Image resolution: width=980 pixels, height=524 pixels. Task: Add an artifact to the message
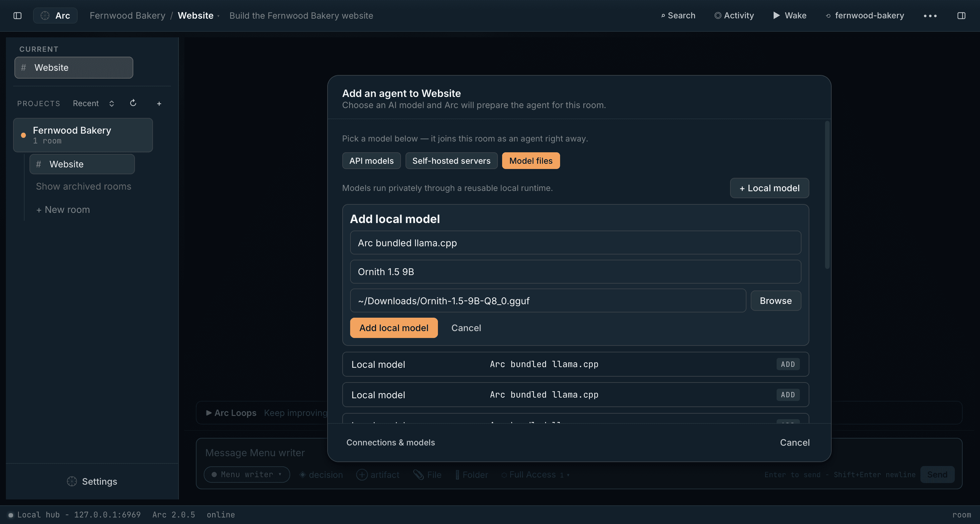pyautogui.click(x=378, y=475)
